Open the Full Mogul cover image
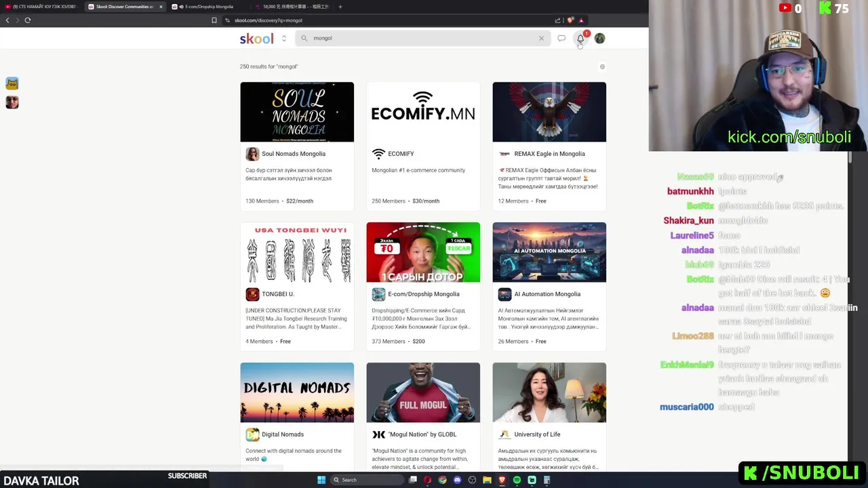 (x=423, y=392)
